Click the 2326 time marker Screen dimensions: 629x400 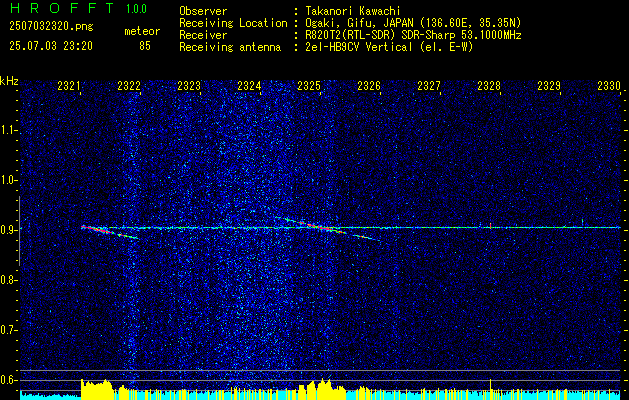tap(369, 86)
